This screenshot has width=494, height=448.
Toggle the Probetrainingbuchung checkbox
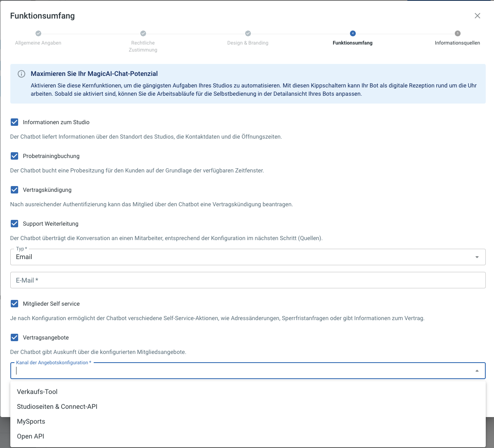pyautogui.click(x=14, y=156)
